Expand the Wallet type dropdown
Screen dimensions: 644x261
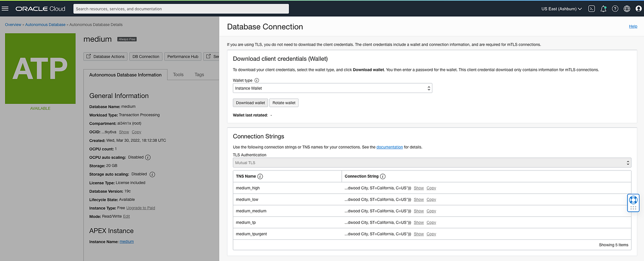point(332,88)
